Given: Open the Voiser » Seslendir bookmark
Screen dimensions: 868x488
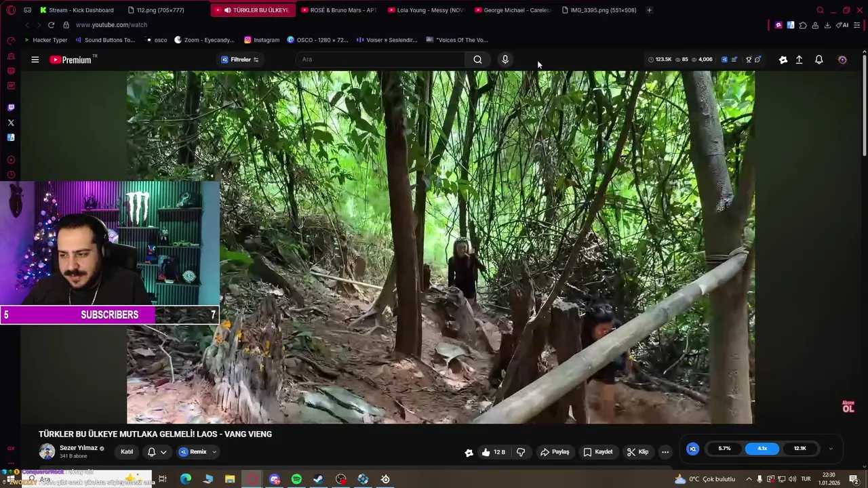Looking at the screenshot, I should pyautogui.click(x=387, y=40).
